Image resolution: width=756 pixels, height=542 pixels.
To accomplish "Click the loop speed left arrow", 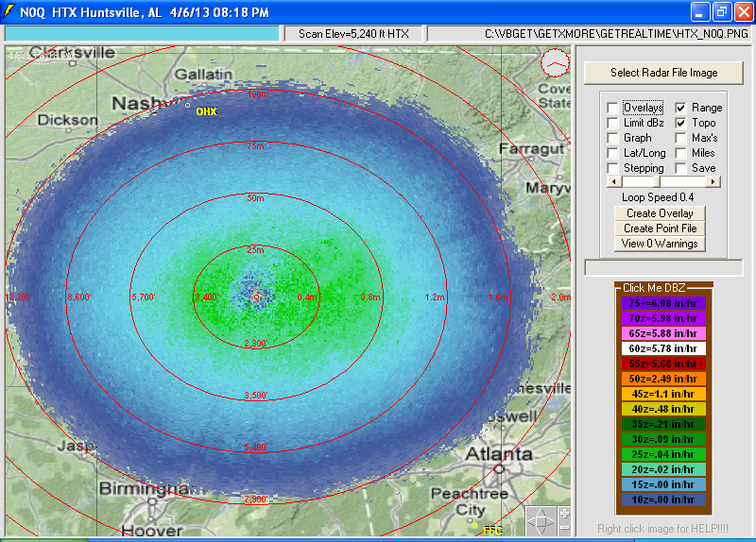I will [614, 181].
